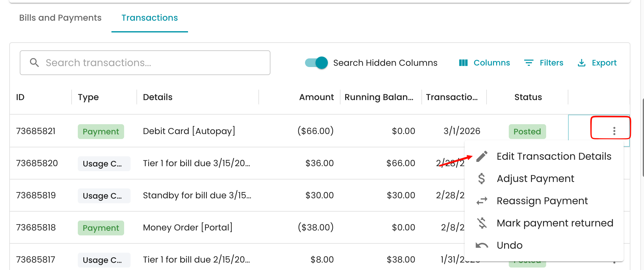Switch to Bills and Payments tab
The width and height of the screenshot is (644, 270).
(60, 18)
